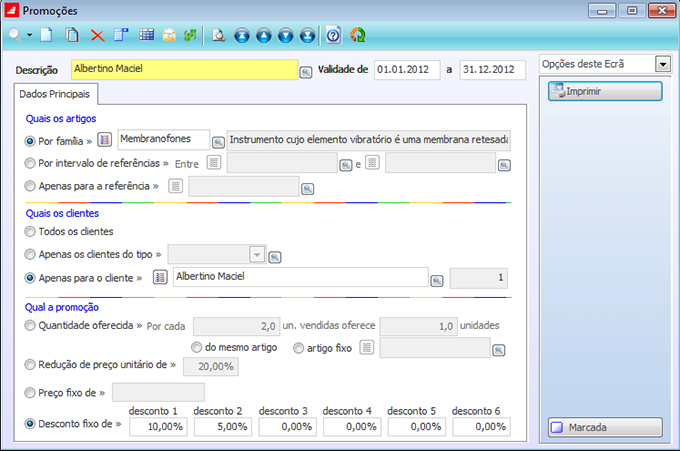Viewport: 680px width, 451px height.
Task: Open the client type combo box
Action: click(217, 255)
